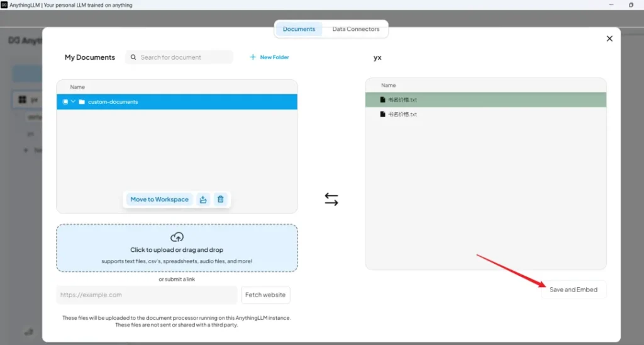Focus the https://example.com link input
Screen dimensions: 644x345
click(147, 295)
